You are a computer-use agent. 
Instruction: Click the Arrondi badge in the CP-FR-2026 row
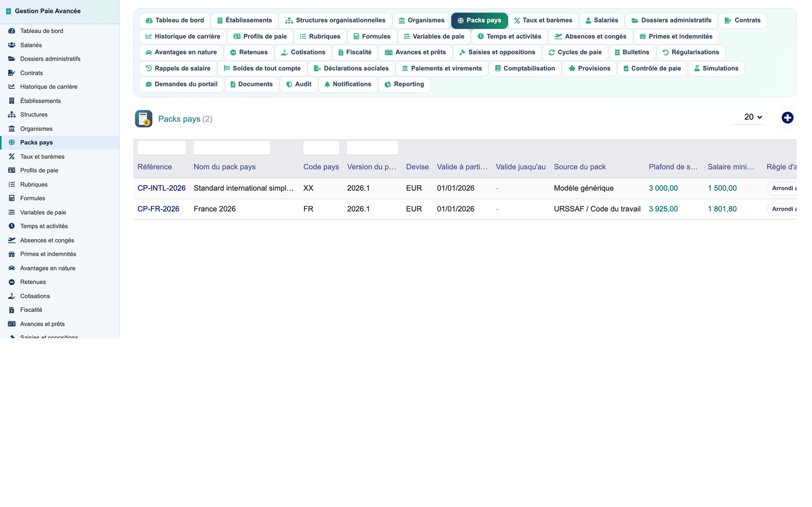[x=782, y=209]
